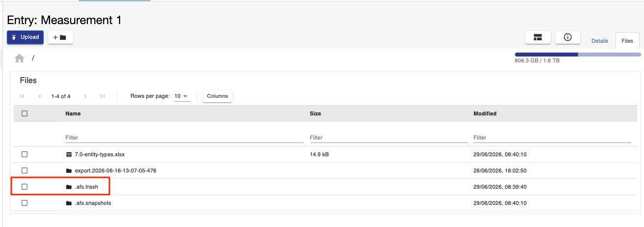Click modified date 26/06/2026, 18:02:50
The image size is (644, 227).
coord(500,170)
